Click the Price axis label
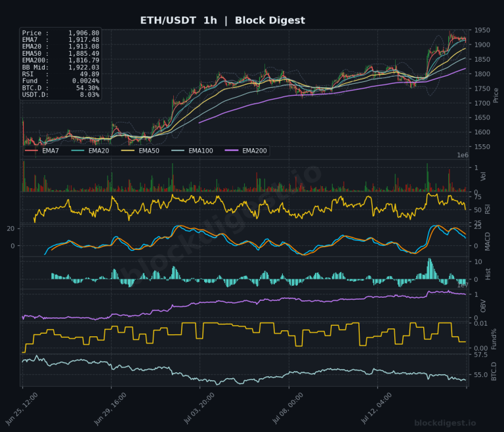The image size is (504, 432). click(x=495, y=96)
